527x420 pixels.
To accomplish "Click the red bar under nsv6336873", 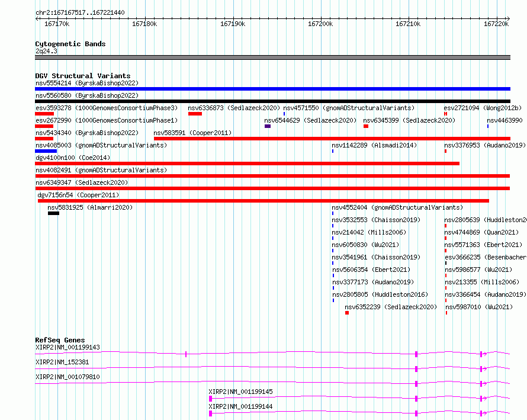I will [195, 114].
